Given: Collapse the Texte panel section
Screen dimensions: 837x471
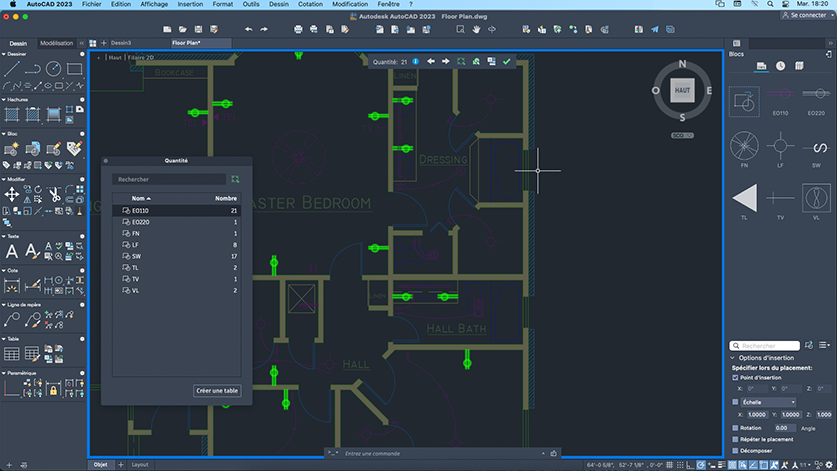Looking at the screenshot, I should [4, 236].
